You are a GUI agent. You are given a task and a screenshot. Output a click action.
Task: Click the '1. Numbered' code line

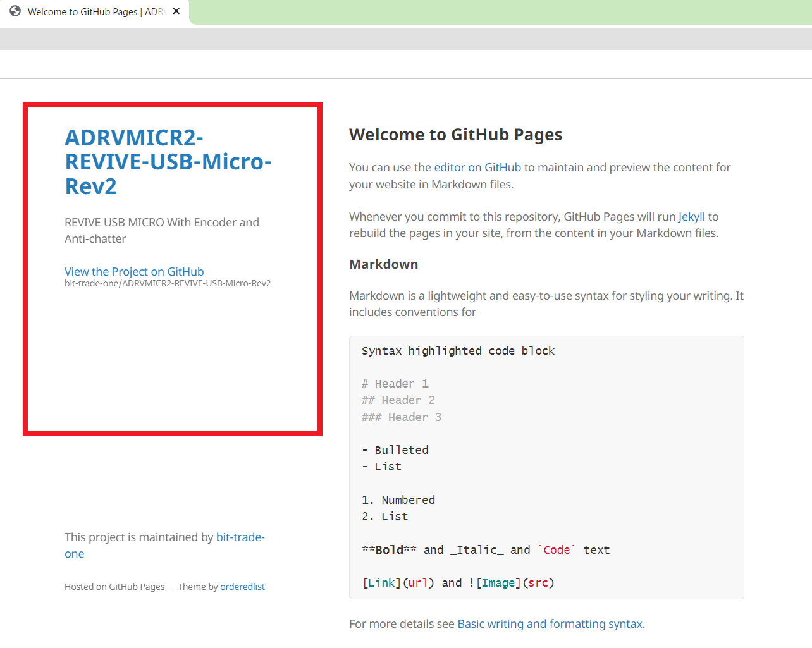pyautogui.click(x=398, y=500)
